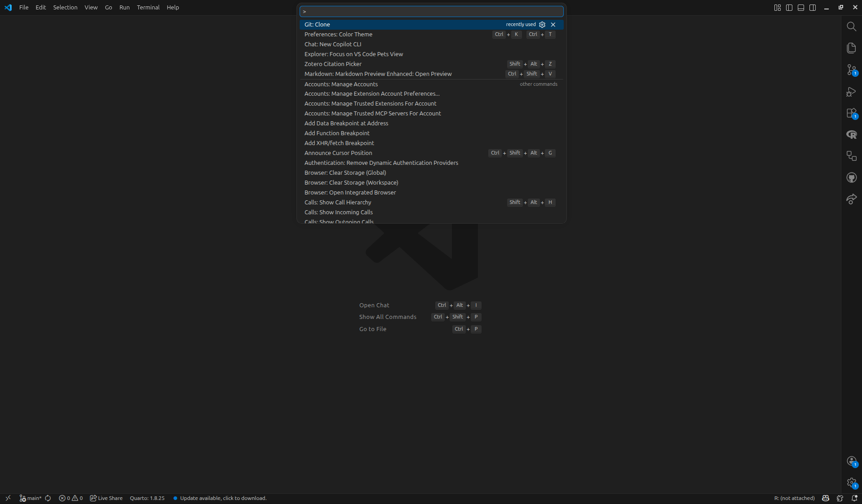Open the Source Control view icon
The width and height of the screenshot is (862, 504).
point(851,70)
